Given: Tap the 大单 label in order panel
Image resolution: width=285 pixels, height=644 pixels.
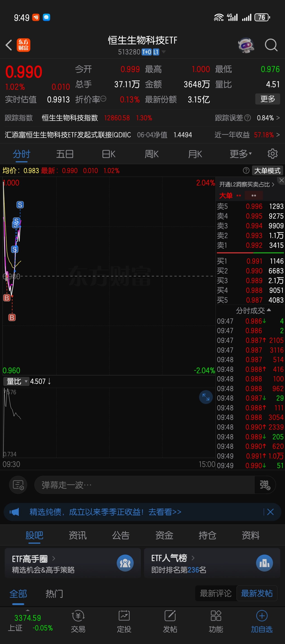Looking at the screenshot, I should [226, 195].
